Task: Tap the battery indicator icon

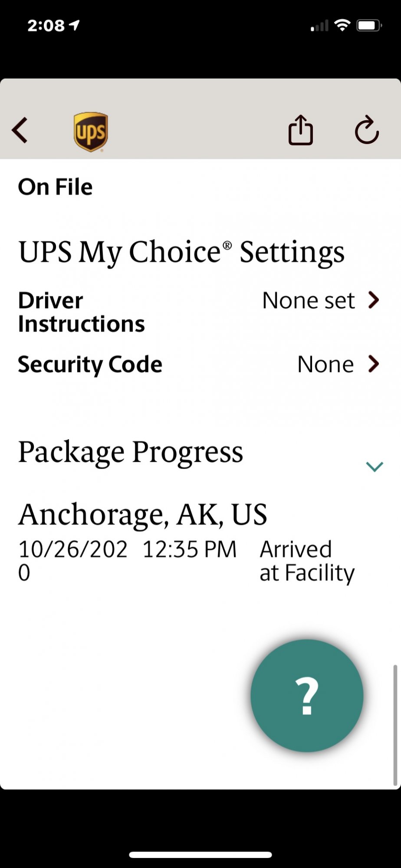Action: tap(369, 26)
